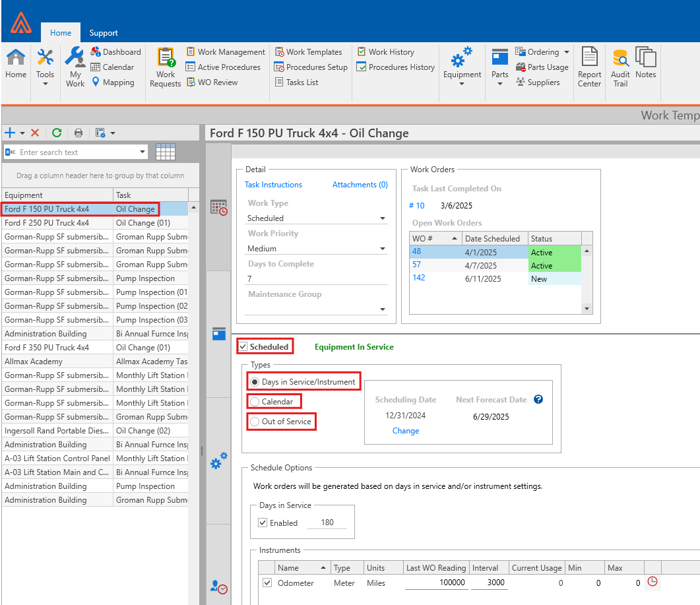
Task: Click the red delete X icon
Action: point(35,133)
